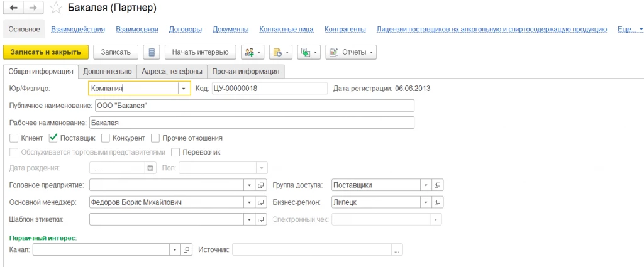
Task: Expand the Канал dropdown arrow
Action: (175, 249)
